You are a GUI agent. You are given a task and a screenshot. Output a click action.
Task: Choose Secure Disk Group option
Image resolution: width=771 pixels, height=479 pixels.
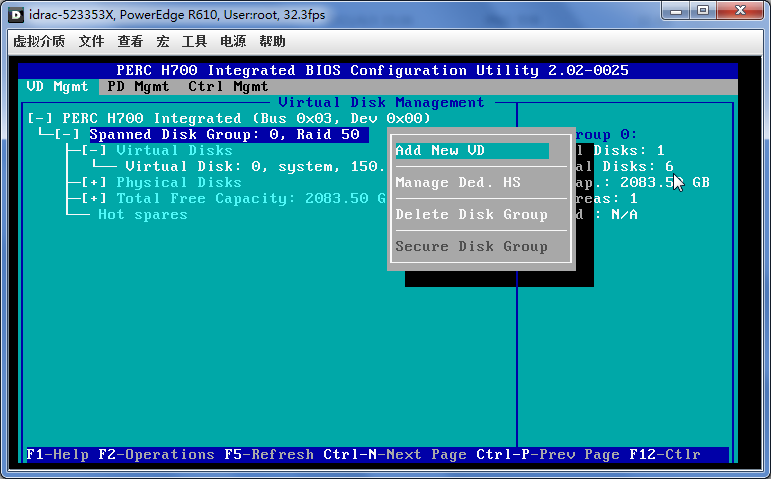click(x=472, y=246)
